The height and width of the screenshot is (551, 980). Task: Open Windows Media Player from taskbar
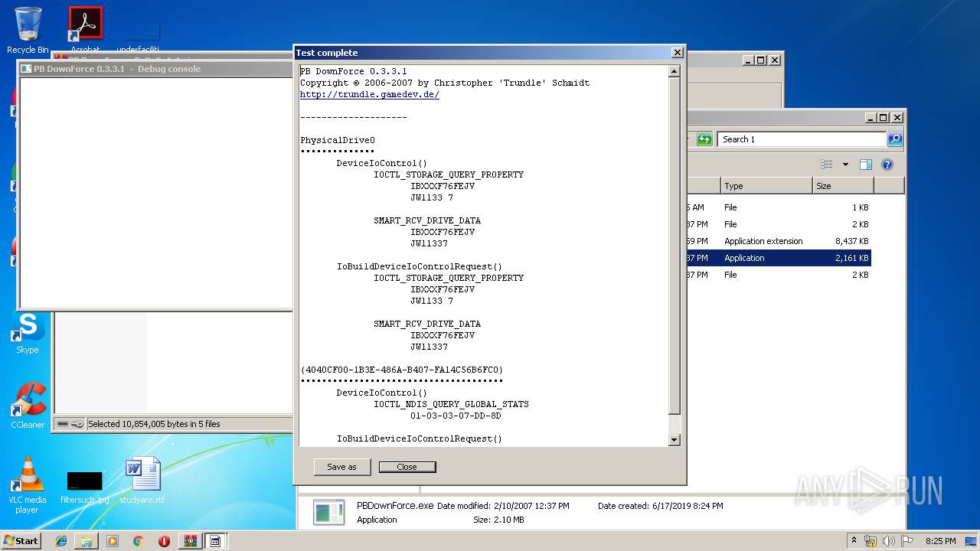tap(113, 541)
